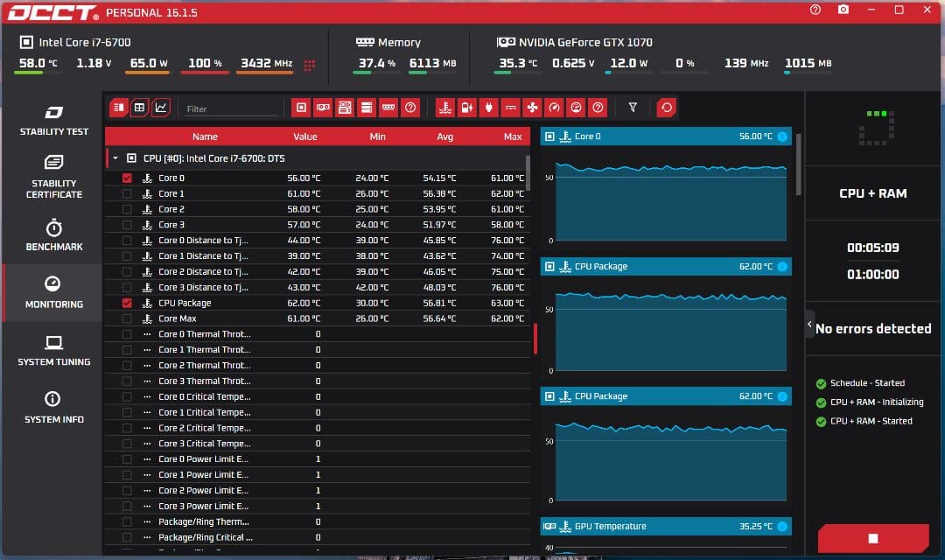Click the graphs panel scrollbar
Viewport: 945px width, 560px height.
[x=799, y=164]
